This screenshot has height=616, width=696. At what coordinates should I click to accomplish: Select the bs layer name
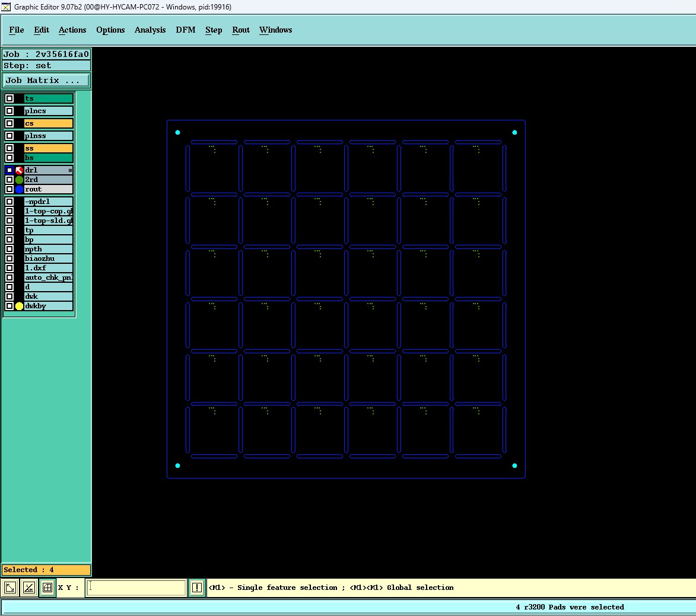coord(49,158)
